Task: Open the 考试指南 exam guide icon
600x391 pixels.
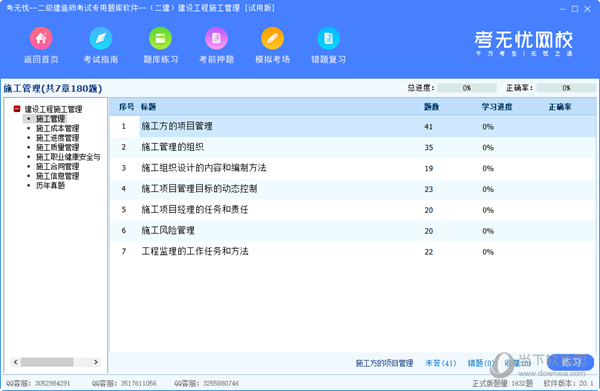Action: (101, 39)
